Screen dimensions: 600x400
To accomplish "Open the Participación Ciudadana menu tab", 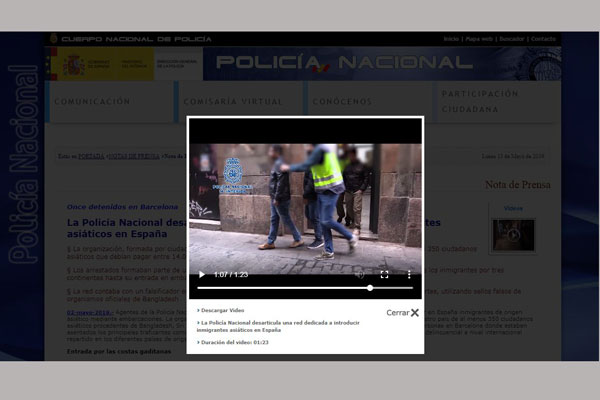I will click(480, 101).
